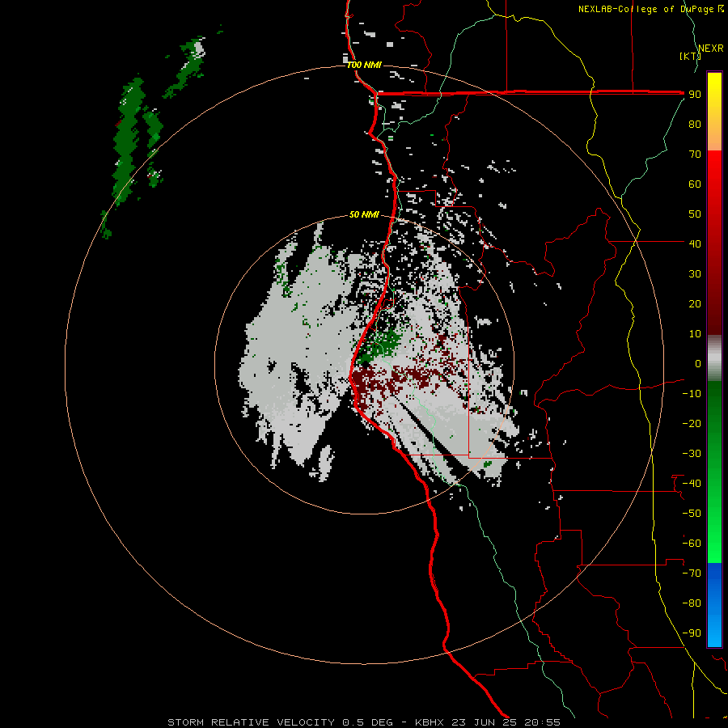Click the KBHX station identifier in caption
728x728 pixels.
point(429,722)
